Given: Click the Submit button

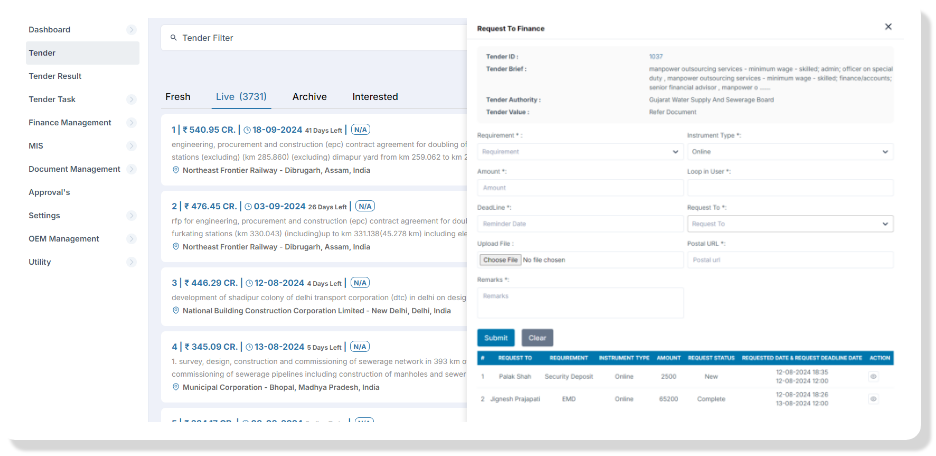Looking at the screenshot, I should tap(496, 338).
